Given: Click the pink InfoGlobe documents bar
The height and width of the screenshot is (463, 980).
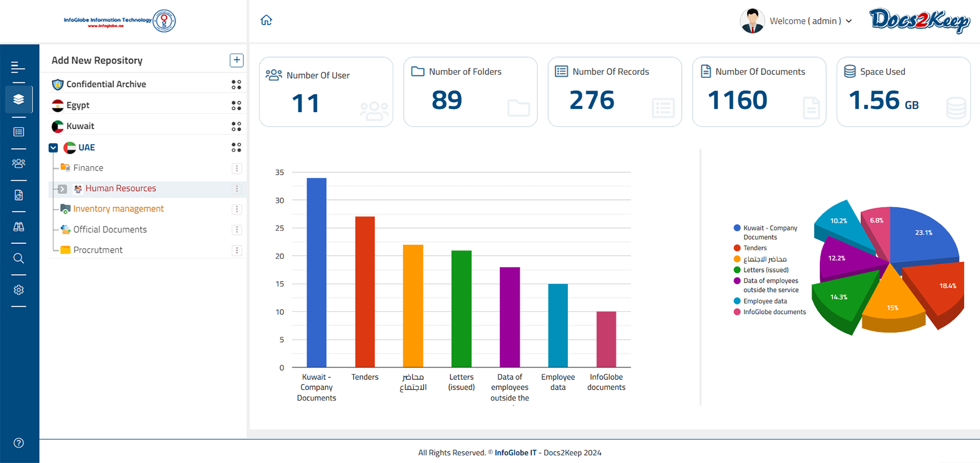Looking at the screenshot, I should [x=606, y=339].
